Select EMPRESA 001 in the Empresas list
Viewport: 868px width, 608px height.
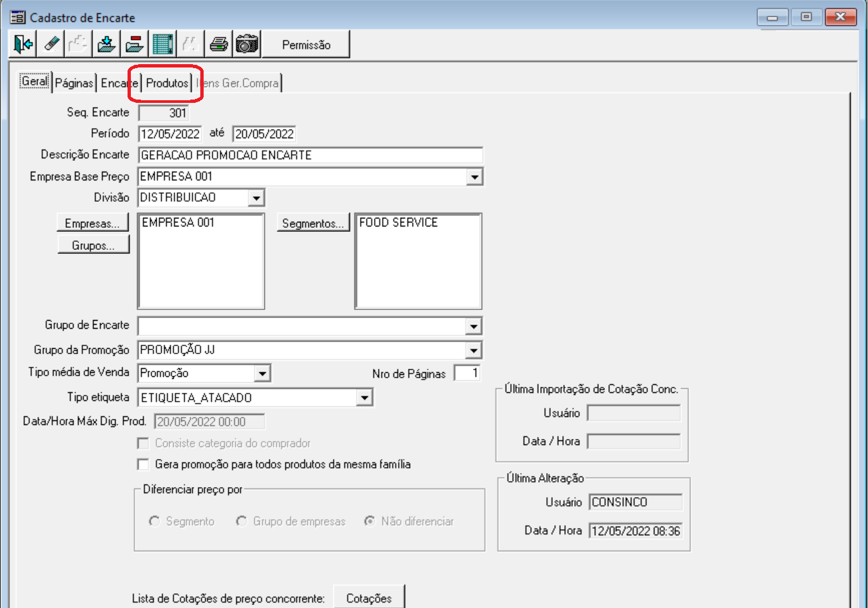coord(178,223)
